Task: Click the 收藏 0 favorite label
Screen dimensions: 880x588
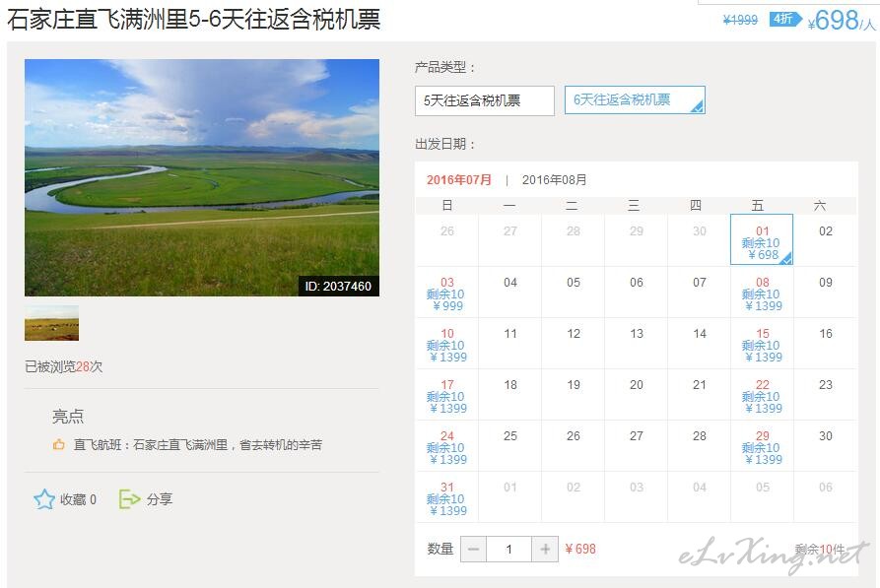Action: (78, 499)
